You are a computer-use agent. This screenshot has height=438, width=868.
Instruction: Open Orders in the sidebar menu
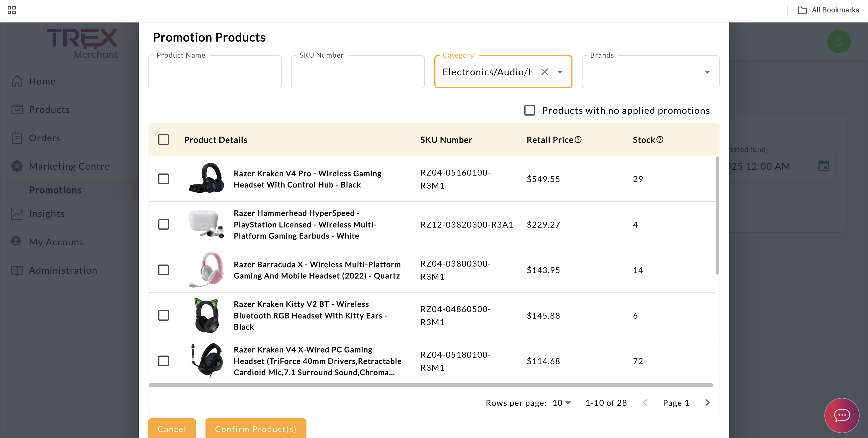pyautogui.click(x=45, y=138)
